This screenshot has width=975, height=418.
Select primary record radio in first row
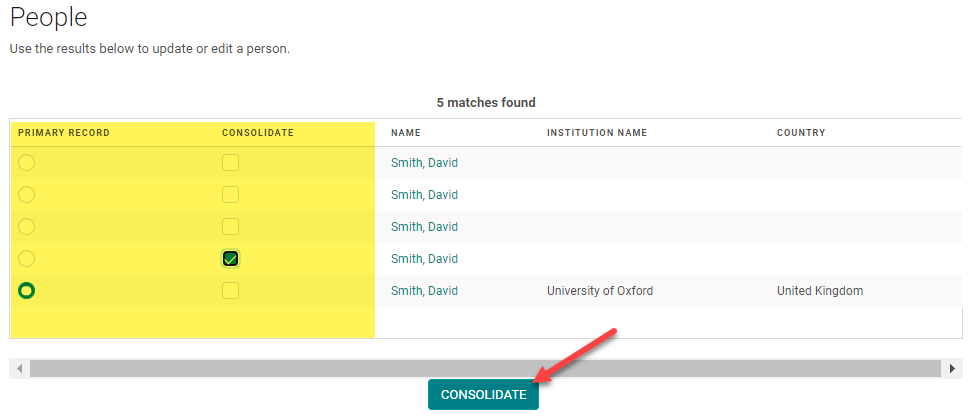pos(26,163)
